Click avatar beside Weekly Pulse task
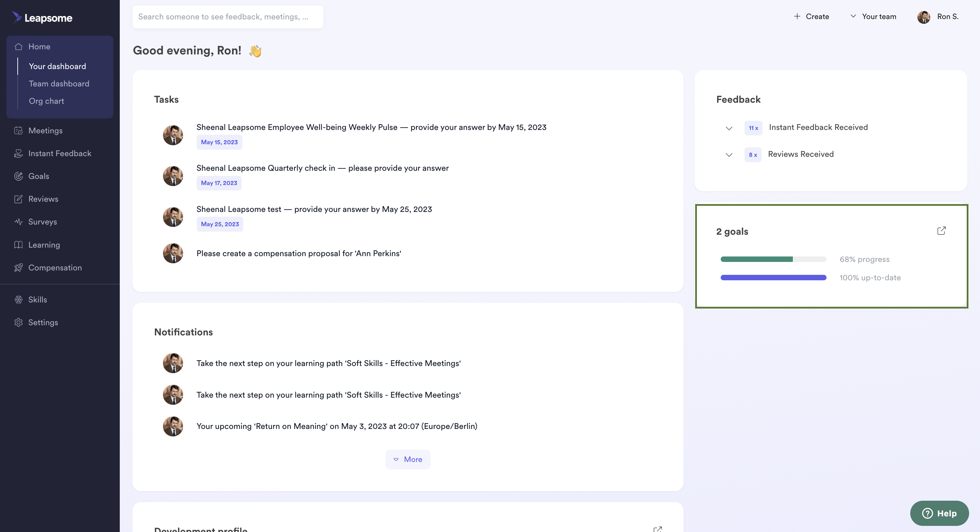The image size is (980, 532). point(173,135)
